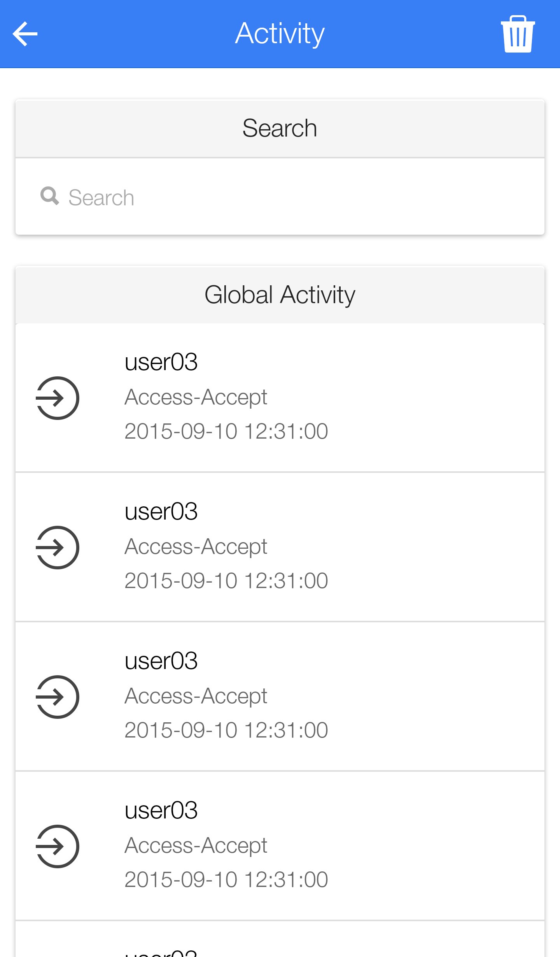Viewport: 560px width, 957px height.
Task: Click the login arrow icon of the second entry
Action: pos(58,548)
